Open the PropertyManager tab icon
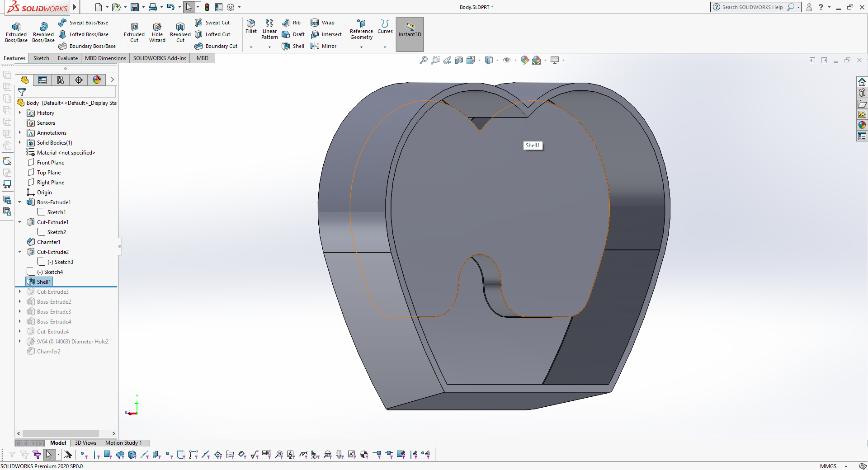The image size is (868, 470). click(x=42, y=80)
